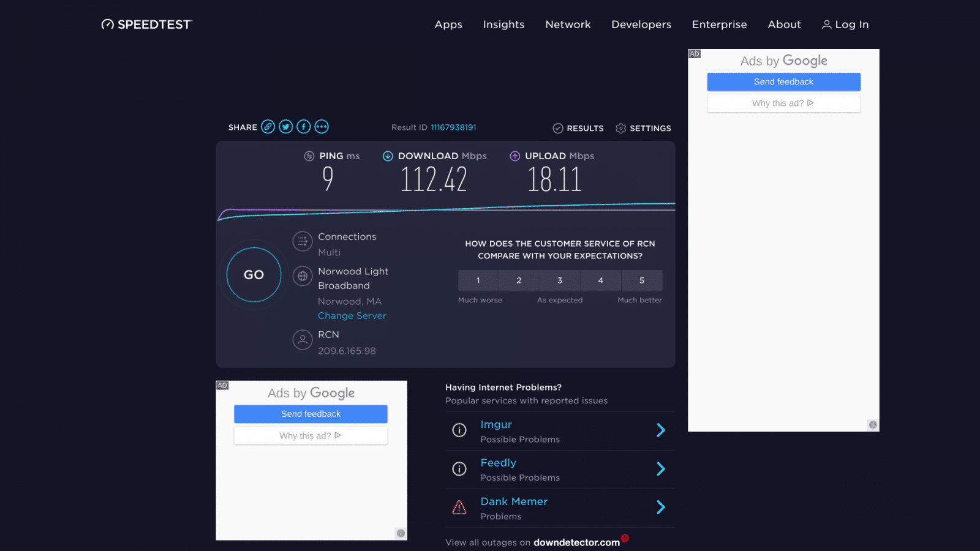Click the 'Having Internet Problems?' heading

coord(503,388)
